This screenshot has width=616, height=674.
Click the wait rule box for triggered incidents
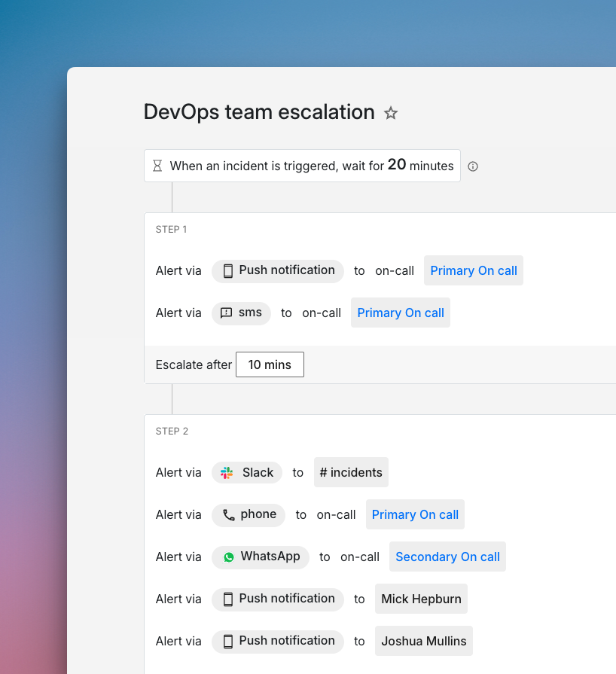point(302,166)
